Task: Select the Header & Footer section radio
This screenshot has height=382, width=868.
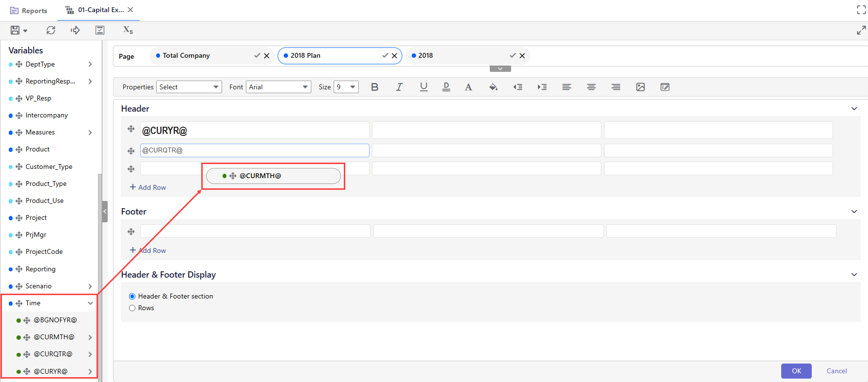Action: tap(132, 296)
